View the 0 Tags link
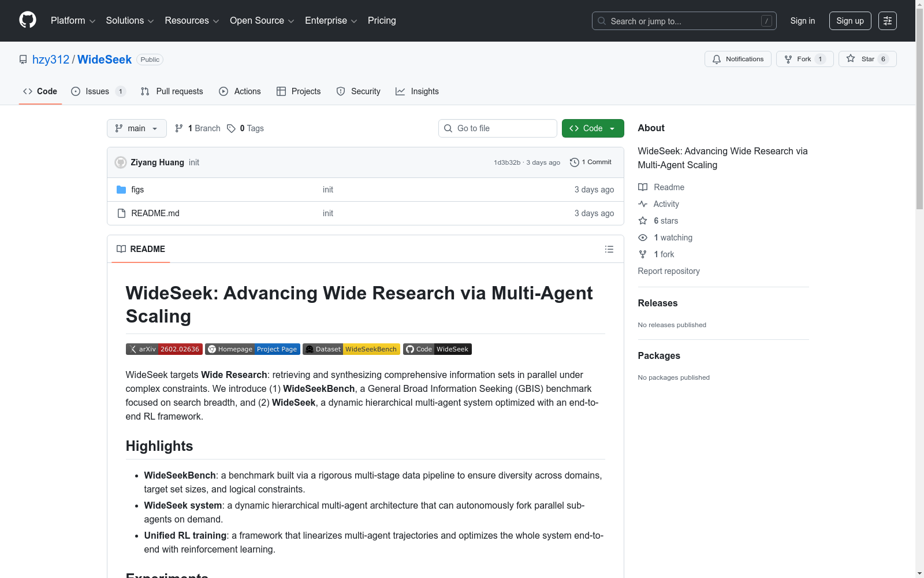The width and height of the screenshot is (924, 578). point(245,128)
